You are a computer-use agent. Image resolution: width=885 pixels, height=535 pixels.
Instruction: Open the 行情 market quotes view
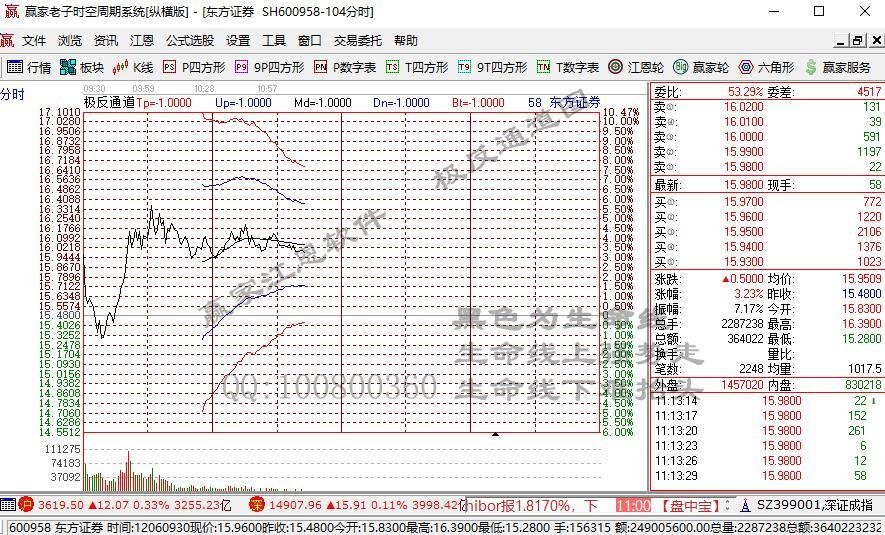[29, 68]
